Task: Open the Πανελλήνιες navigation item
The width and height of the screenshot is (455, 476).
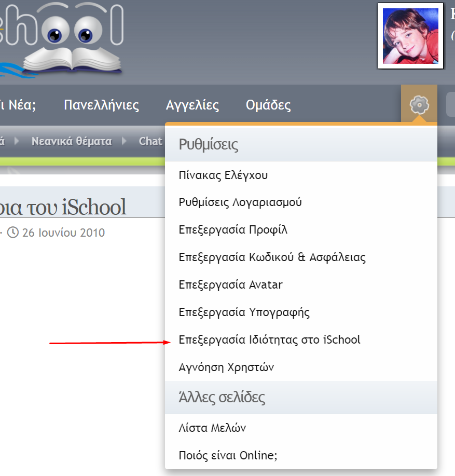Action: (x=101, y=105)
